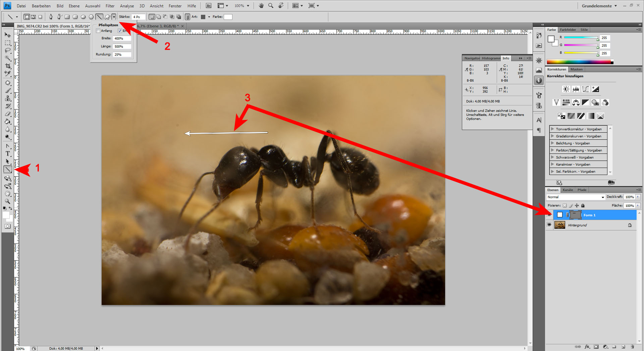644x351 pixels.
Task: Delete layer using the trash icon
Action: tap(632, 347)
